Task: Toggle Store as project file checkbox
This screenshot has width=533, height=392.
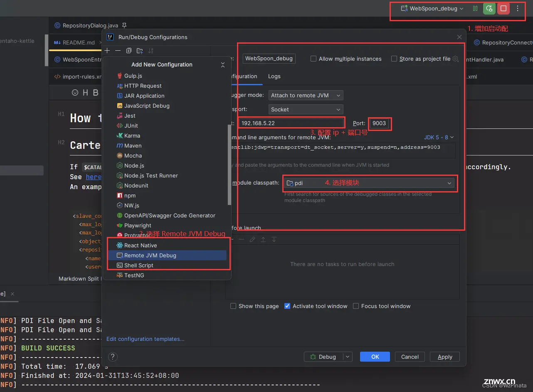Action: 394,59
